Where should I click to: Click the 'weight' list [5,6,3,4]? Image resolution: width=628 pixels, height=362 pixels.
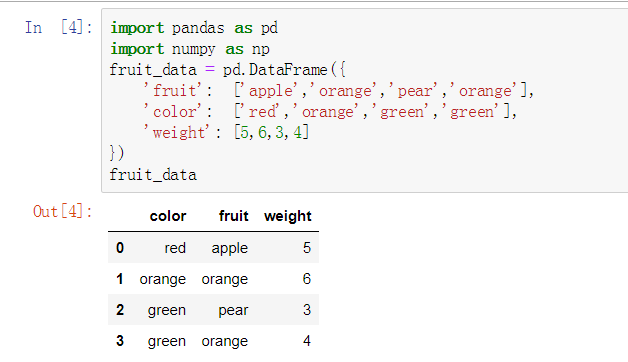pos(272,133)
